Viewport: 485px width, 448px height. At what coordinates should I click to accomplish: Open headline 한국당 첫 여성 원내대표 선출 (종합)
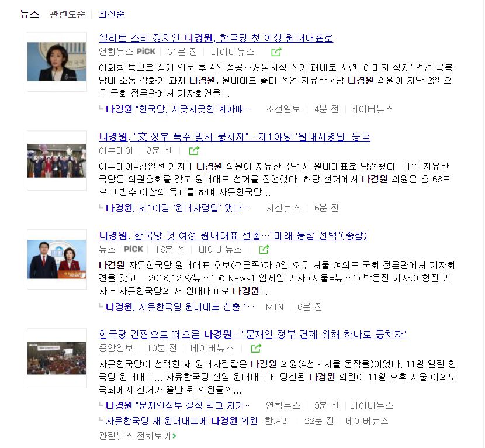click(233, 235)
